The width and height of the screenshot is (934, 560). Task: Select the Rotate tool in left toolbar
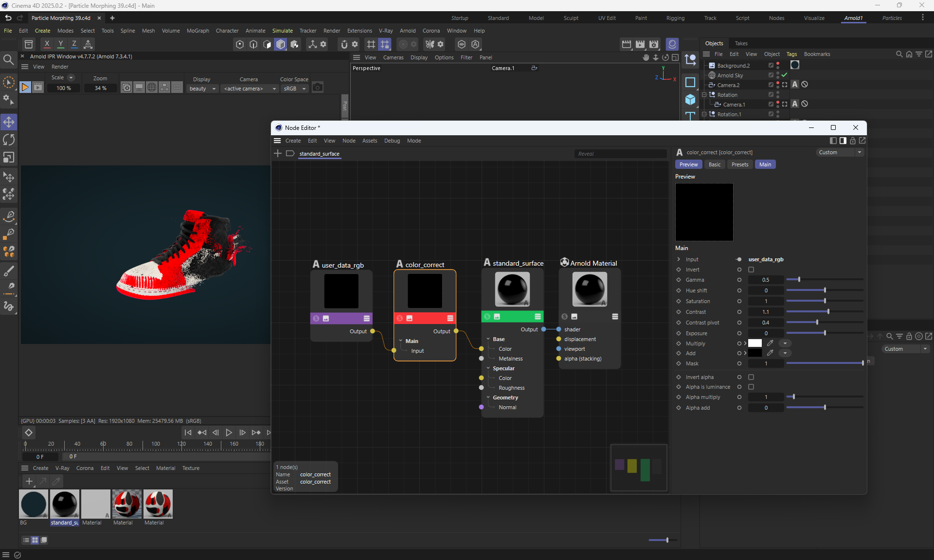pos(9,140)
